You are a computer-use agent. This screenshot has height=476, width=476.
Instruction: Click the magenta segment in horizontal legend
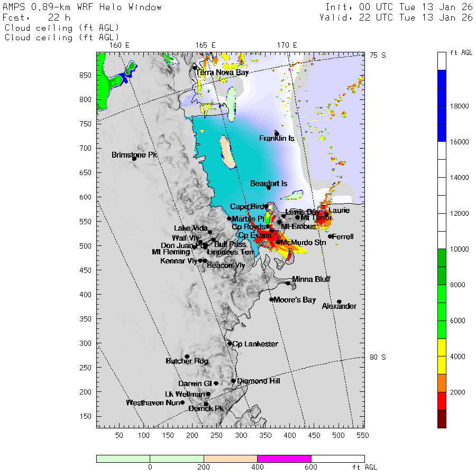coord(284,459)
